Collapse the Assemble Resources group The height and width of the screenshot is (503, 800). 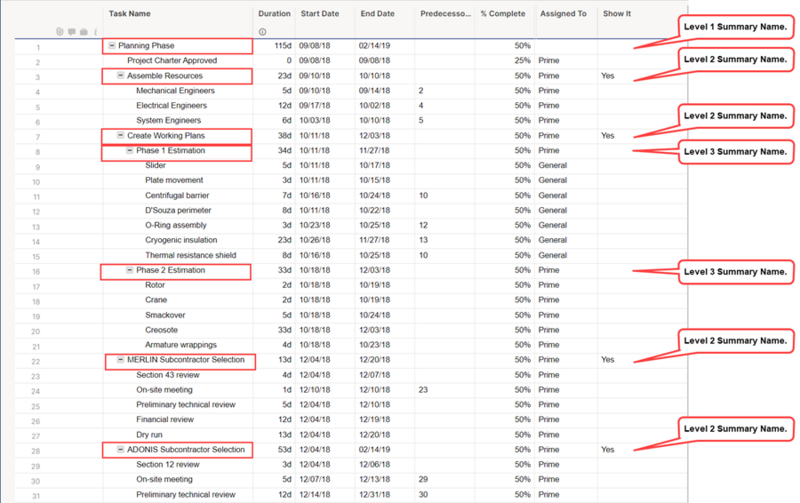tap(120, 76)
